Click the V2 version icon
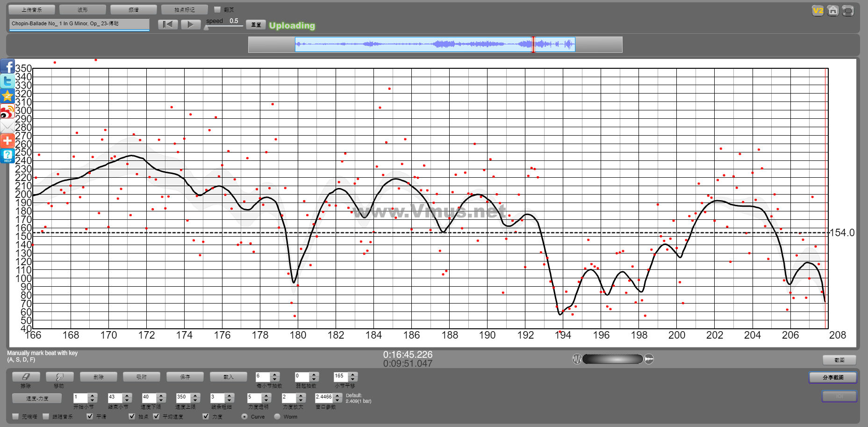Viewport: 868px width, 427px height. [818, 10]
